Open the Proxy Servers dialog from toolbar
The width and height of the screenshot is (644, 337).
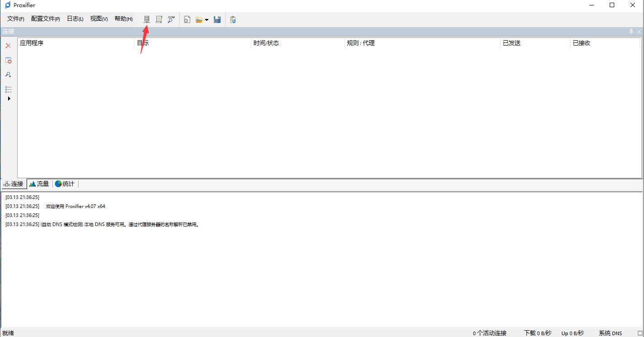pyautogui.click(x=146, y=19)
